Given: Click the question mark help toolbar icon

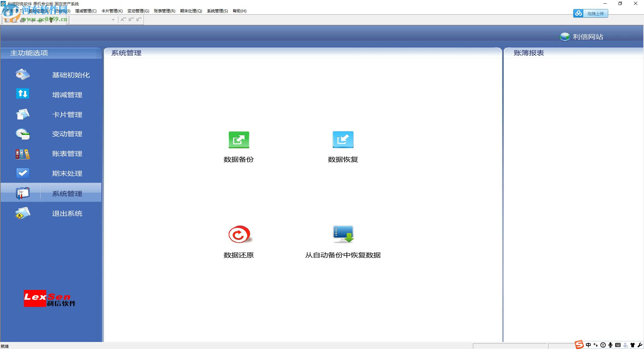Looking at the screenshot, I should pos(51,20).
